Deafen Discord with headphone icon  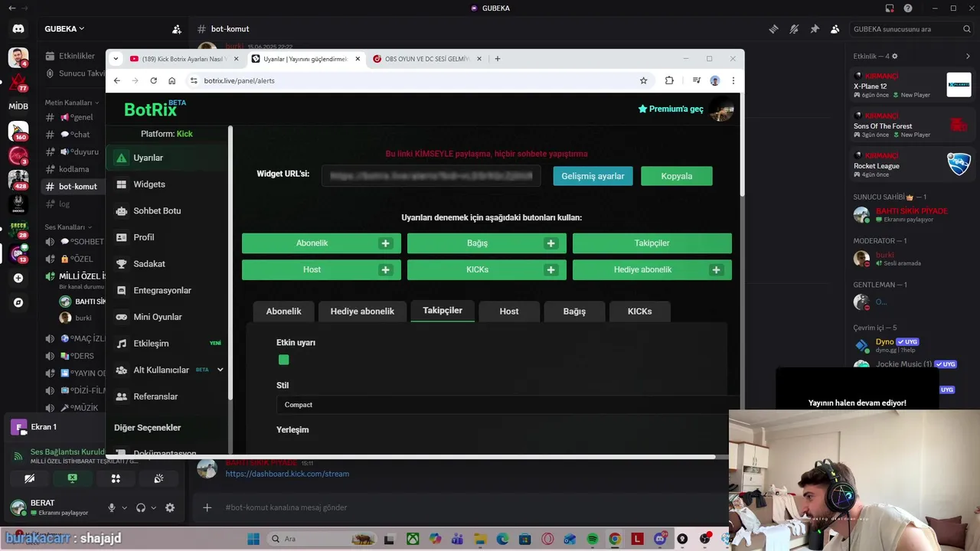tap(141, 507)
